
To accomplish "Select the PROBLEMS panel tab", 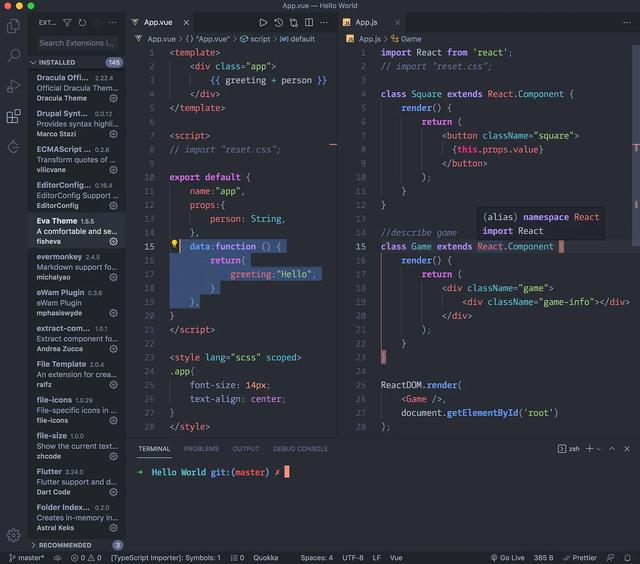I will pyautogui.click(x=201, y=449).
